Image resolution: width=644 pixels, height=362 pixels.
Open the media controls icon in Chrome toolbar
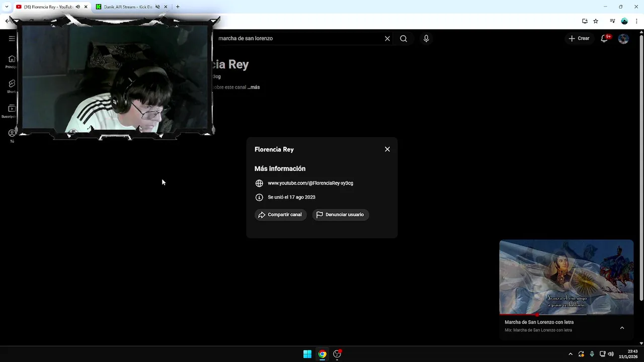point(612,21)
